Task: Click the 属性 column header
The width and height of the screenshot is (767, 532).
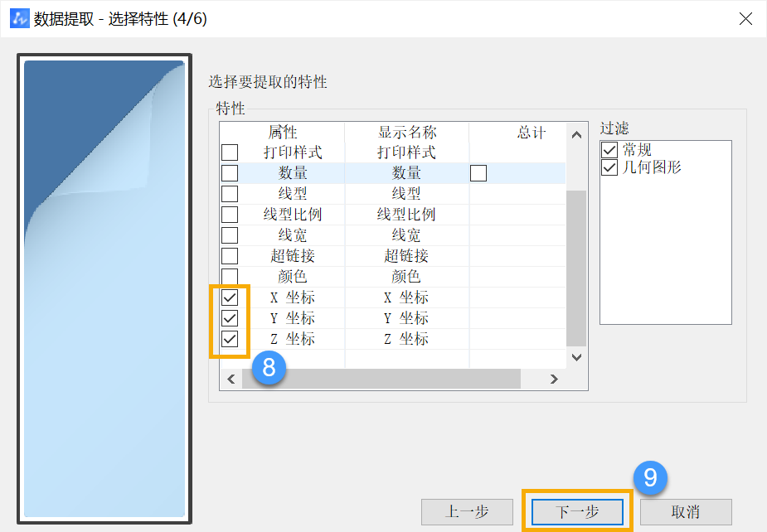Action: tap(283, 132)
